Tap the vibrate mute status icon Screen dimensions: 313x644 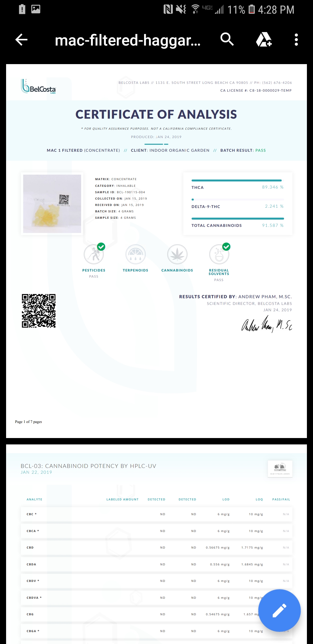[x=181, y=10]
